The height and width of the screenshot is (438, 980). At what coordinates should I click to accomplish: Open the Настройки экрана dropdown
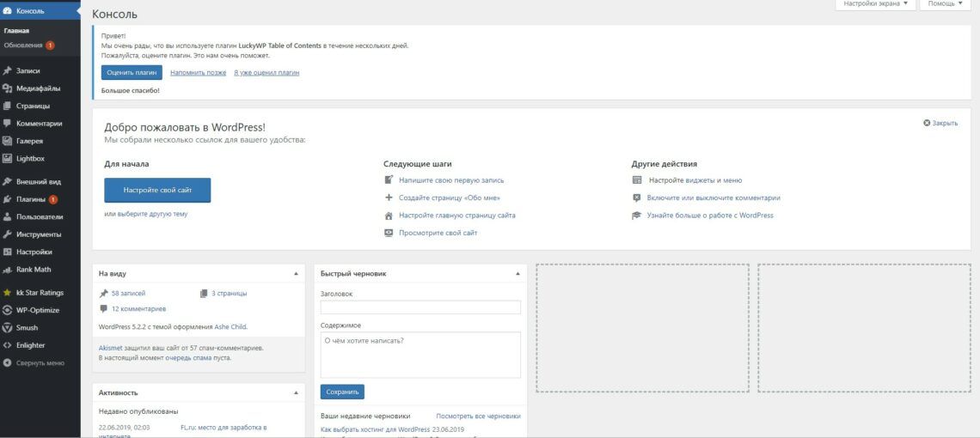click(x=875, y=3)
